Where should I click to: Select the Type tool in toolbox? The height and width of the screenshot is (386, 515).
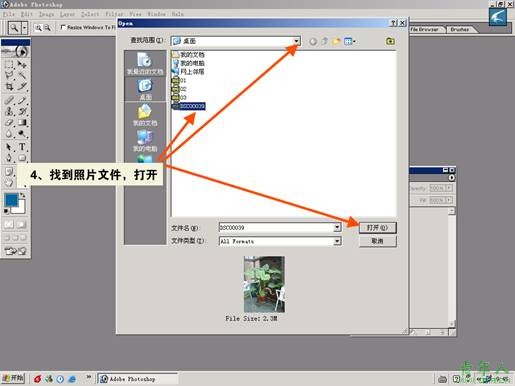pyautogui.click(x=22, y=147)
